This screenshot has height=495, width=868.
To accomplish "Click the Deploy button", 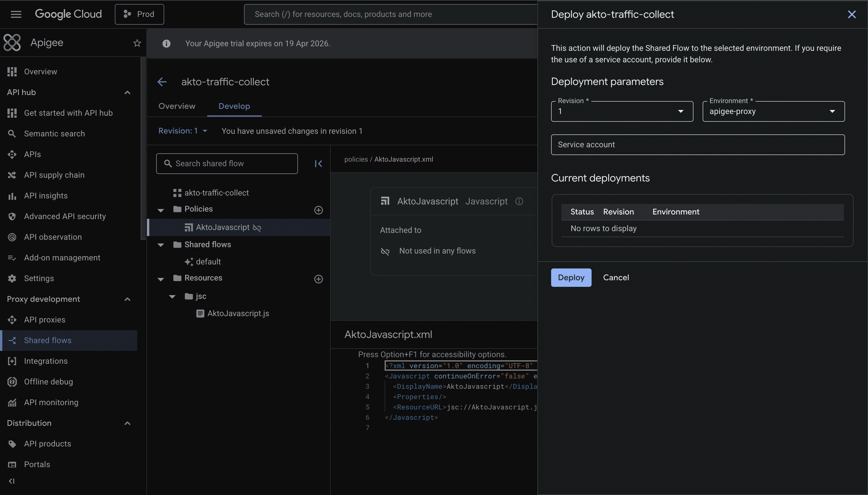I will click(x=571, y=277).
